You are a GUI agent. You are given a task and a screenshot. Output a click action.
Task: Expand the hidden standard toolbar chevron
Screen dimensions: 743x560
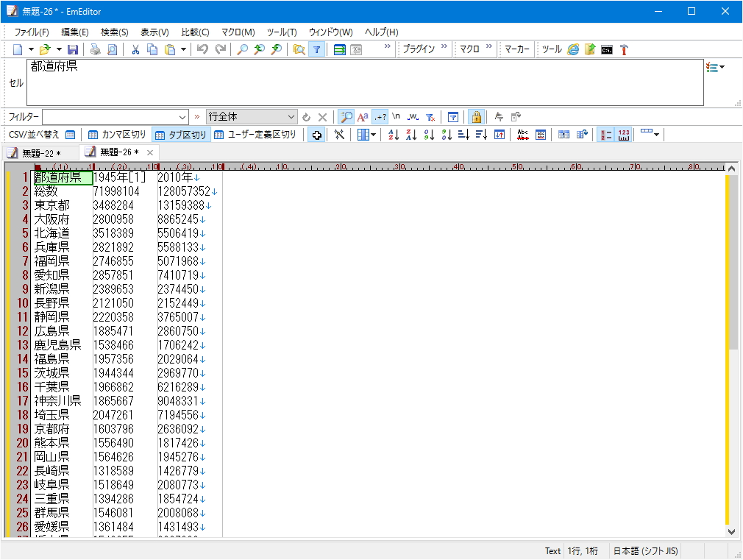pos(388,46)
